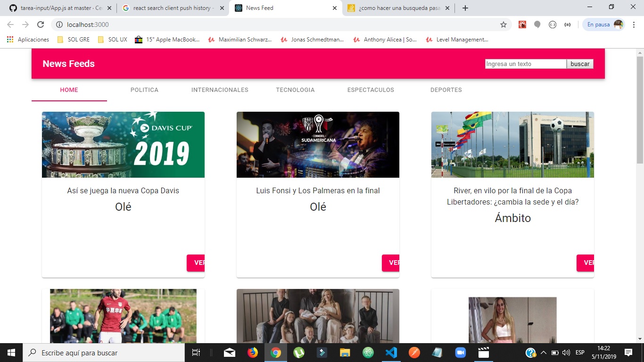Click the Davis Cup 2019 card image
The image size is (644, 362).
[x=123, y=145]
